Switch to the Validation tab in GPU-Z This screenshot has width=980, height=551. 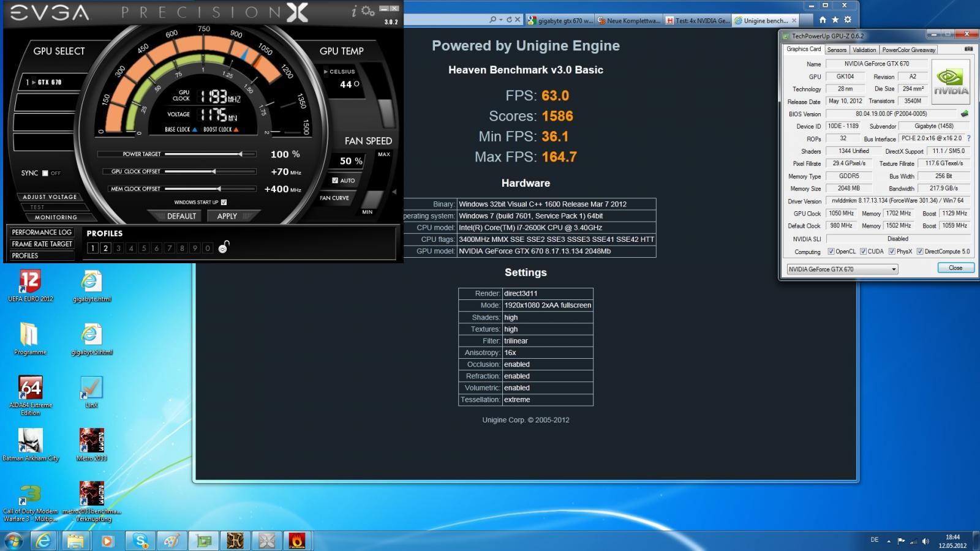pos(864,50)
